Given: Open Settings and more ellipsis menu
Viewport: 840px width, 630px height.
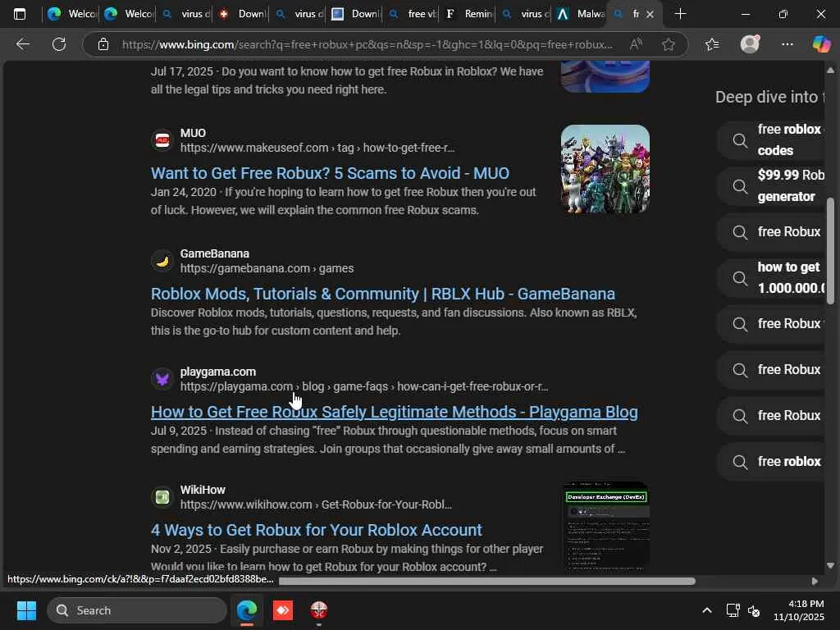Looking at the screenshot, I should pyautogui.click(x=787, y=44).
